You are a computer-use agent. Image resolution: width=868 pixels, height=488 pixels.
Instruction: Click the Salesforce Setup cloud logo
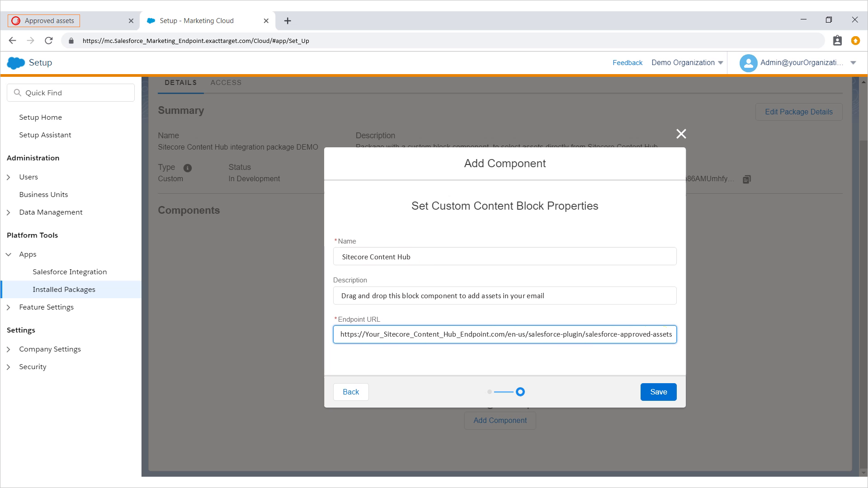(15, 62)
